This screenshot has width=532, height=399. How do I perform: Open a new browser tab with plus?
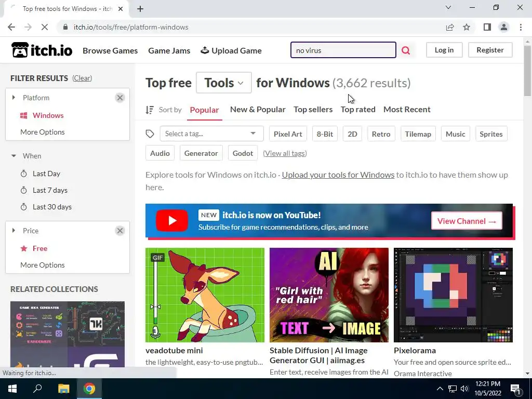[140, 9]
